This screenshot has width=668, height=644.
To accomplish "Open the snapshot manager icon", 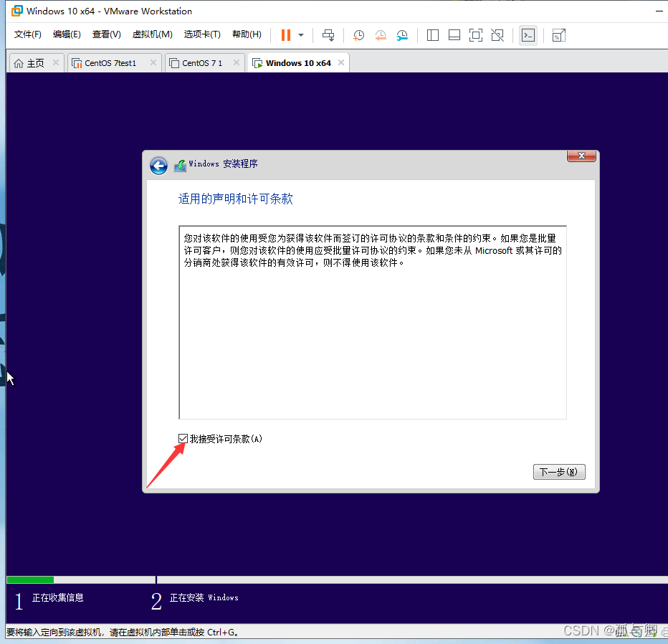I will coord(402,35).
